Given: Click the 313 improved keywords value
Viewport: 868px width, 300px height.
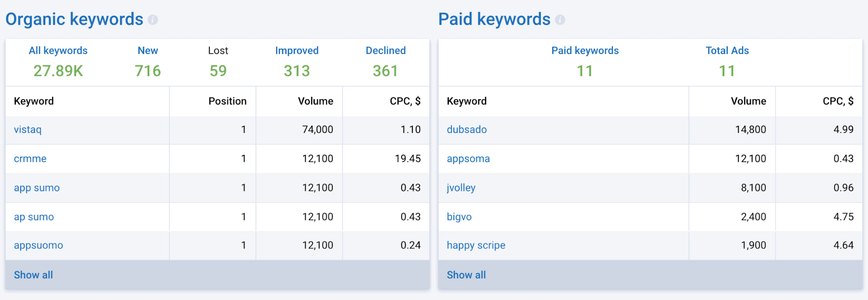Looking at the screenshot, I should coord(297,71).
